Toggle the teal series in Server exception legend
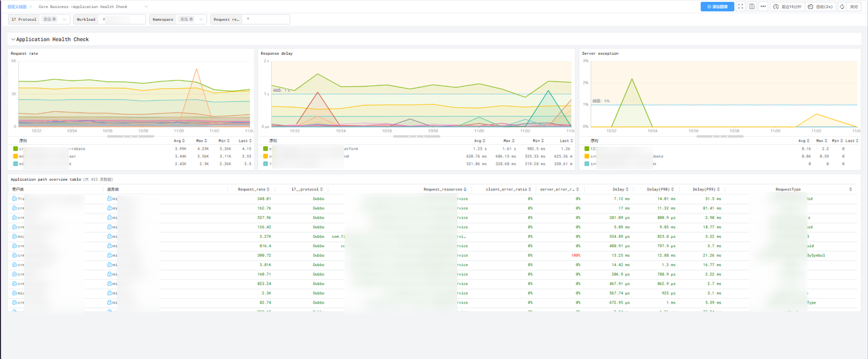The height and width of the screenshot is (359, 868). [x=586, y=163]
